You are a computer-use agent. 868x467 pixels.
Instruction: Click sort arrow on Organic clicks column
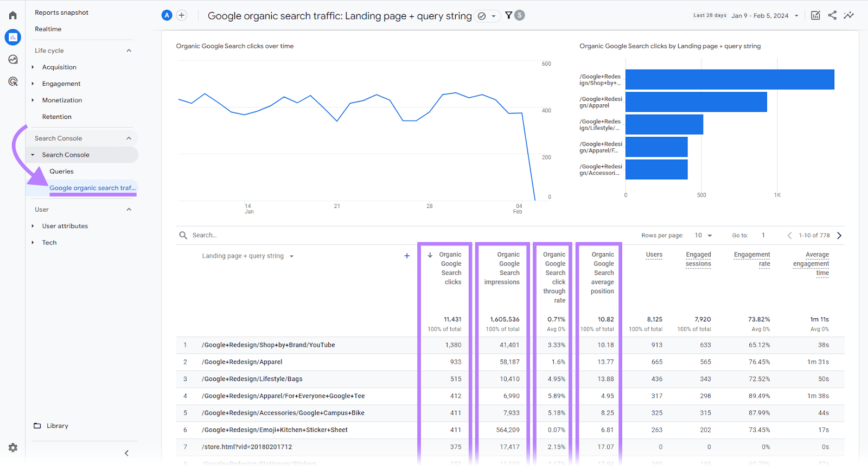coord(430,255)
